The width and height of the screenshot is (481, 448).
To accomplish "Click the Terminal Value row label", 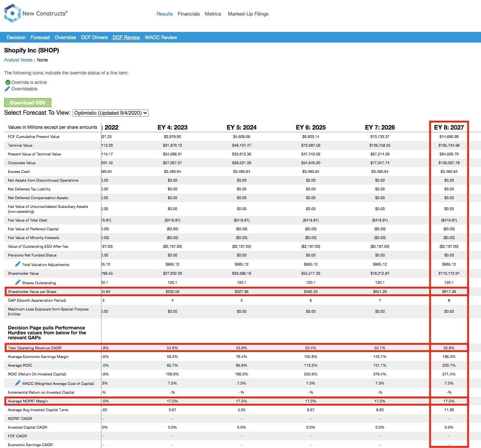I will click(x=20, y=145).
